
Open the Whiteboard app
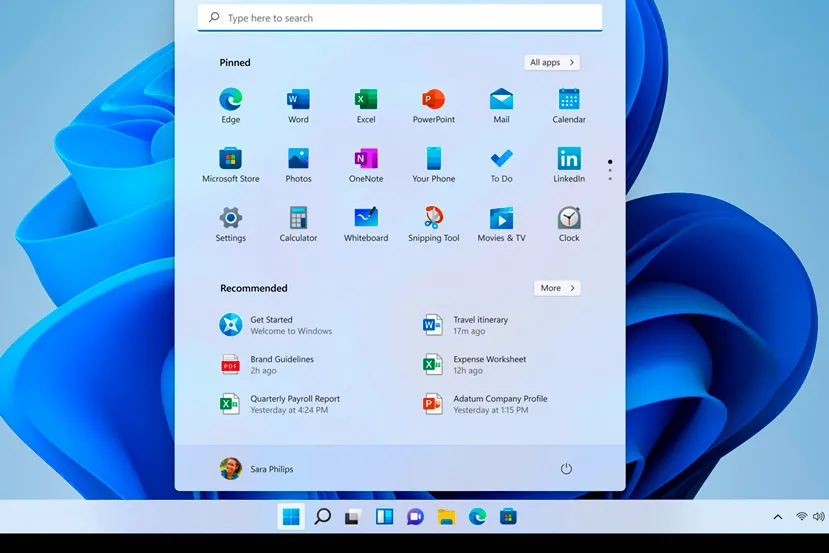coord(366,224)
